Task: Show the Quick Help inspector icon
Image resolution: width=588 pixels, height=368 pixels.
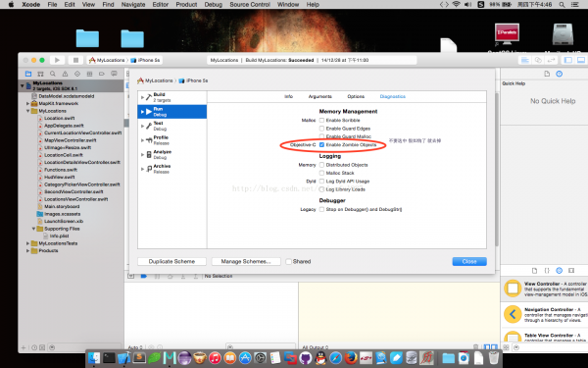Action: point(560,74)
